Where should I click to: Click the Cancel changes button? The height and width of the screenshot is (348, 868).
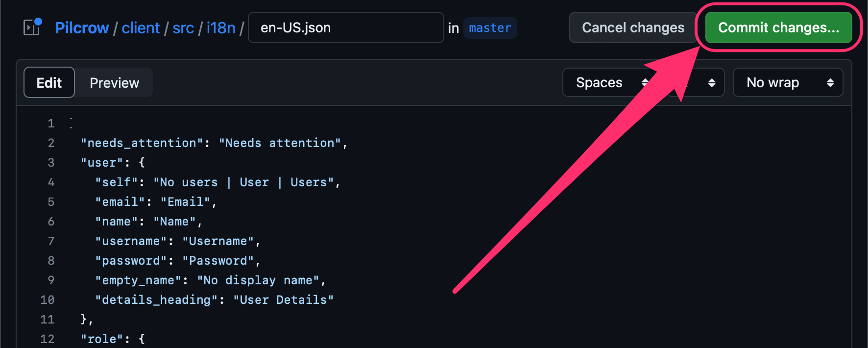(632, 27)
